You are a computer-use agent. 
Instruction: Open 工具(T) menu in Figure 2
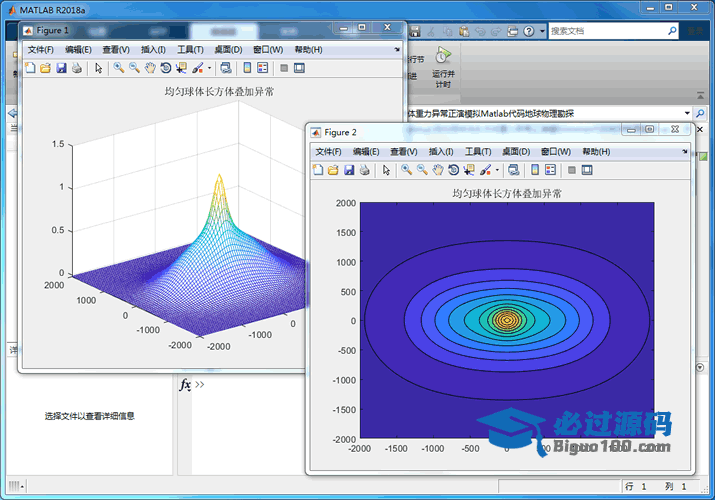(478, 152)
